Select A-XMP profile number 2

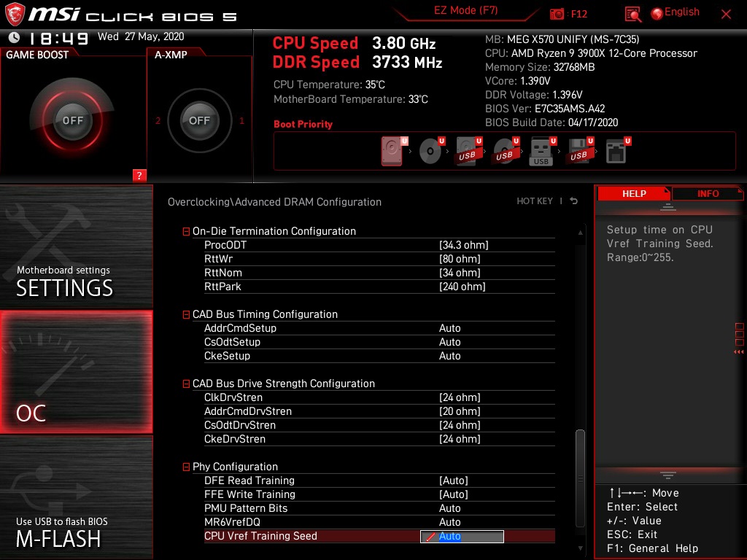click(158, 120)
